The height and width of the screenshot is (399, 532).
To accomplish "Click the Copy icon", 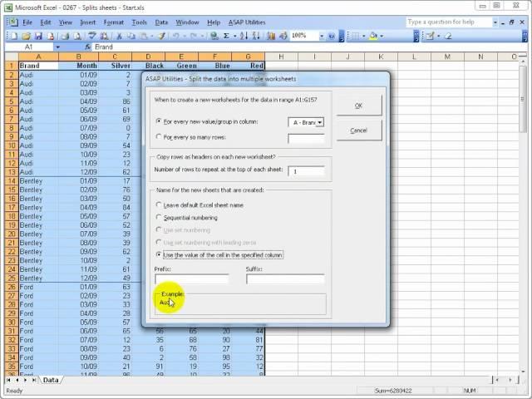I will point(131,36).
